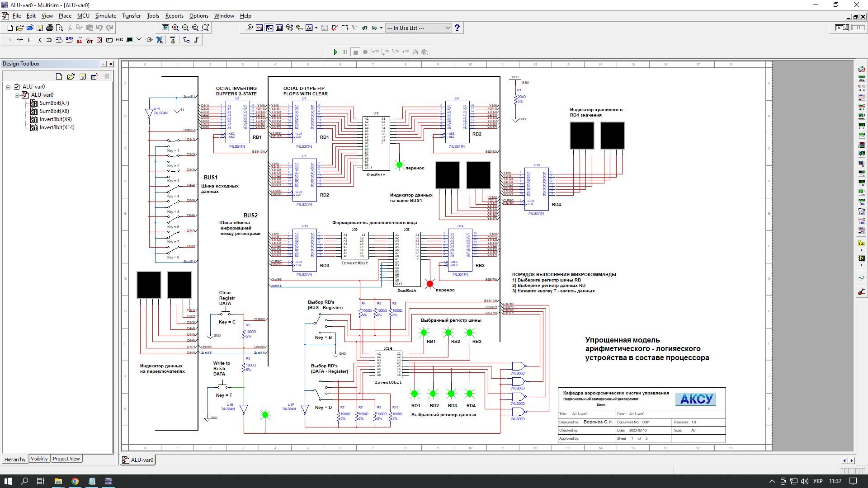Open the Spreadsheet View icon

click(279, 28)
